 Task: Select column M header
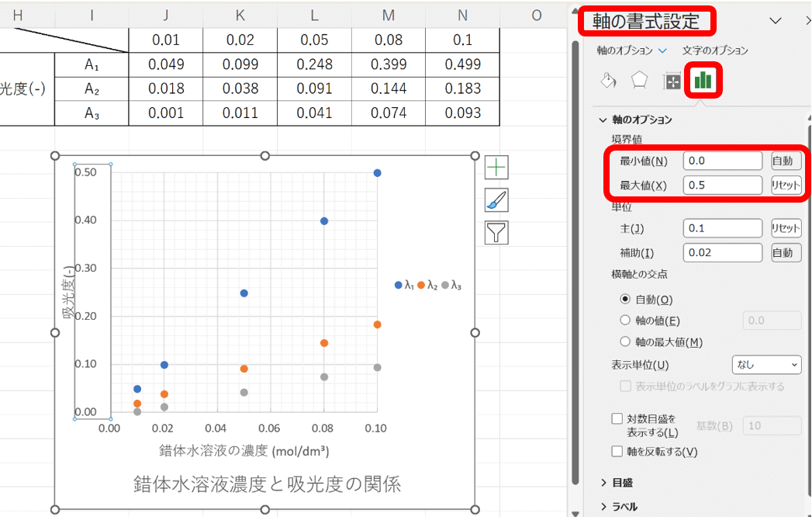[389, 15]
